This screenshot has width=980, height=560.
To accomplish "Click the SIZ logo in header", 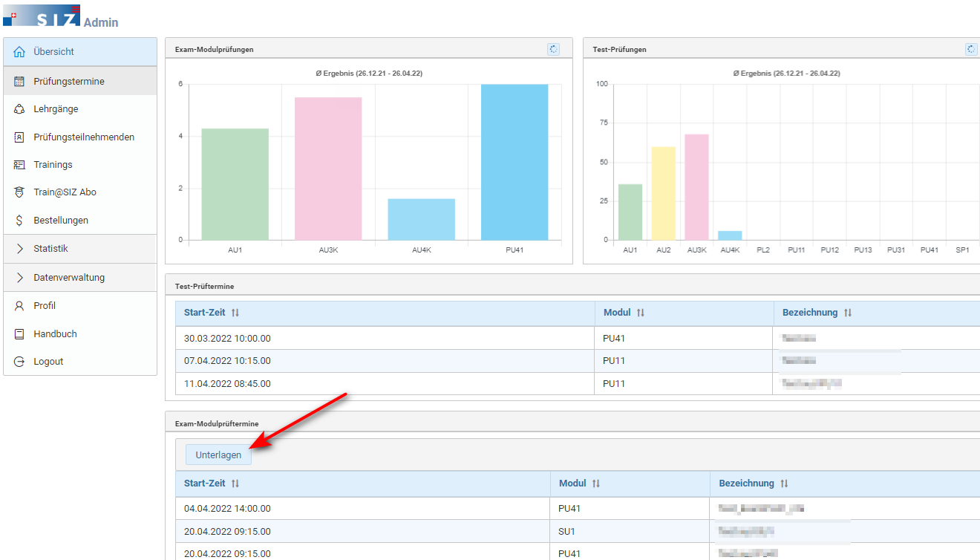I will point(42,15).
